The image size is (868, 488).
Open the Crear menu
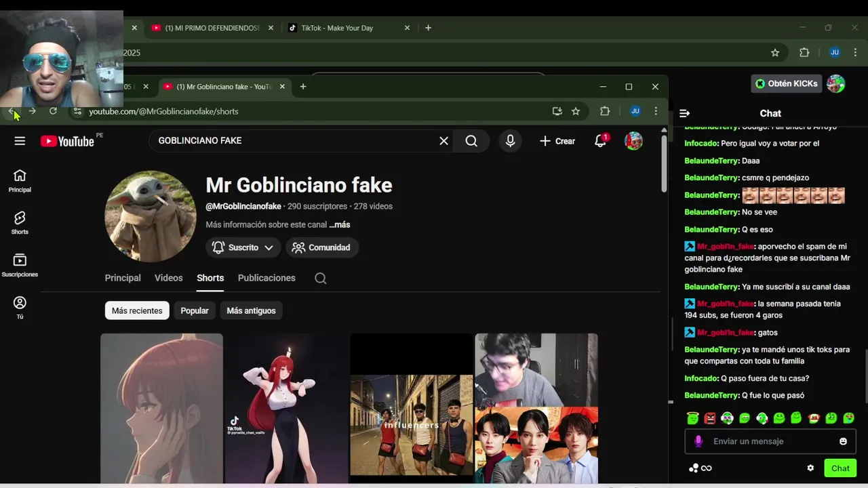tap(557, 141)
